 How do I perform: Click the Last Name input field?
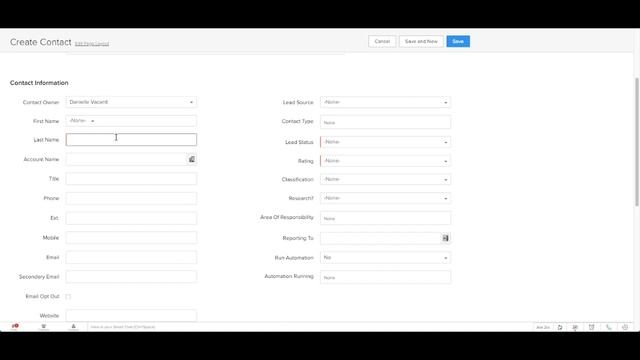click(x=131, y=140)
